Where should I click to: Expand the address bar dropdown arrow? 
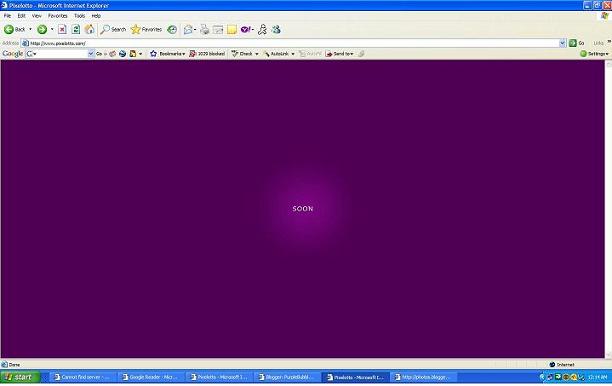[x=562, y=43]
